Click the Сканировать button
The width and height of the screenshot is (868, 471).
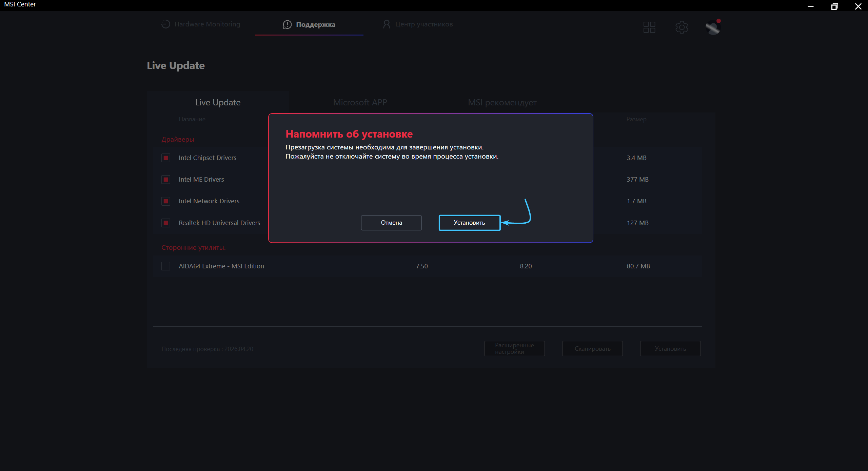click(x=592, y=348)
